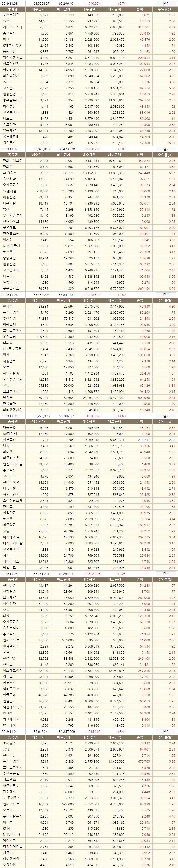Click the 동우팜투테이 stock name

(x=13, y=100)
